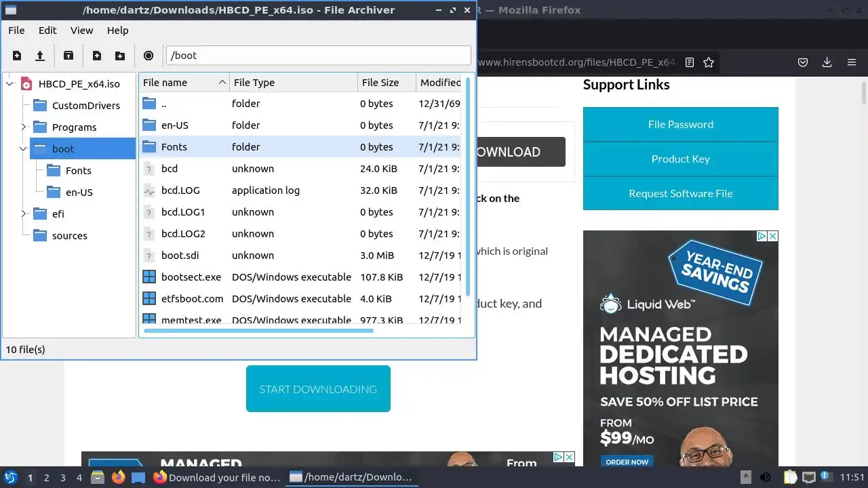Select the bcd.LOG2 file row
Screen dimensions: 868x488
(x=300, y=234)
